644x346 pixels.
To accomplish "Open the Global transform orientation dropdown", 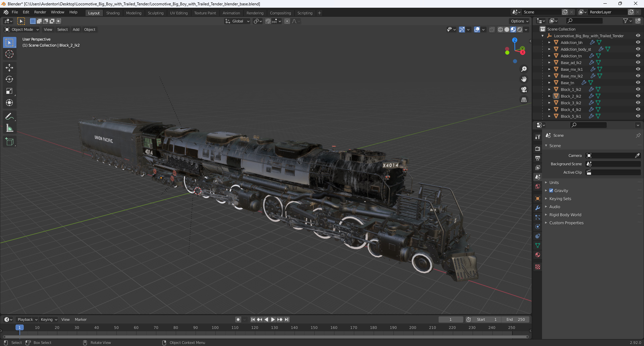I will pos(237,21).
